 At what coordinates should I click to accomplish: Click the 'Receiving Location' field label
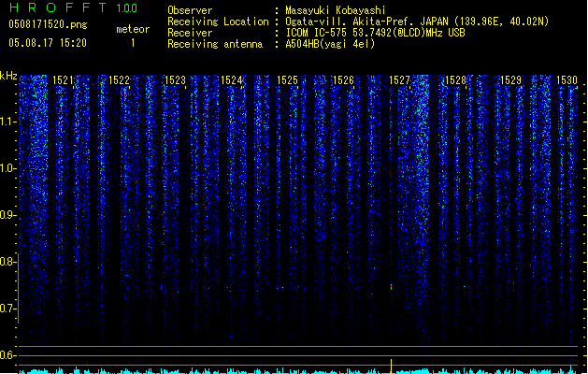pyautogui.click(x=218, y=22)
